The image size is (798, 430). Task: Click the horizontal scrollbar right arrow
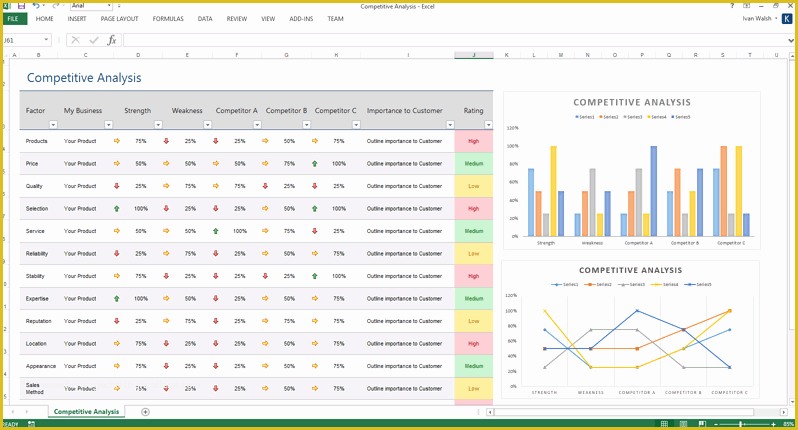pos(783,412)
